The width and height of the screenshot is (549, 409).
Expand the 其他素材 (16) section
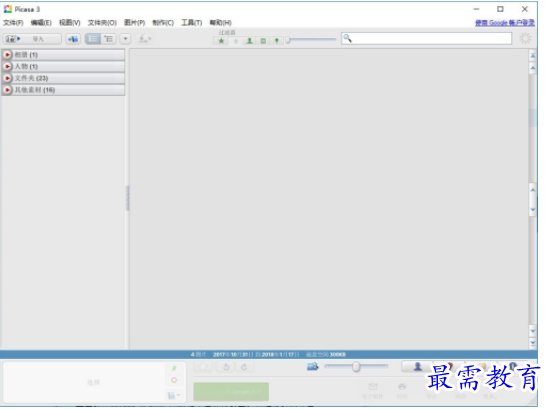(63, 90)
